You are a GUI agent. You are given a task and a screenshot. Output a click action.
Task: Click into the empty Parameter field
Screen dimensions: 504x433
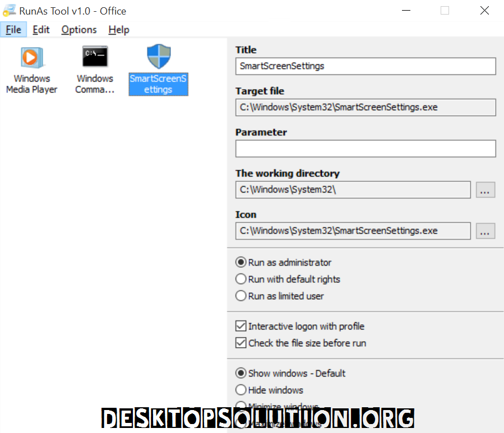[x=366, y=148]
